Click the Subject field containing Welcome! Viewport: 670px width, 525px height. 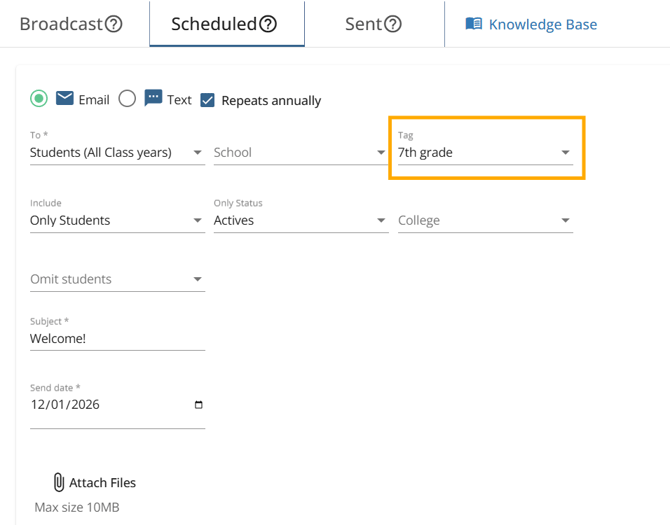117,339
